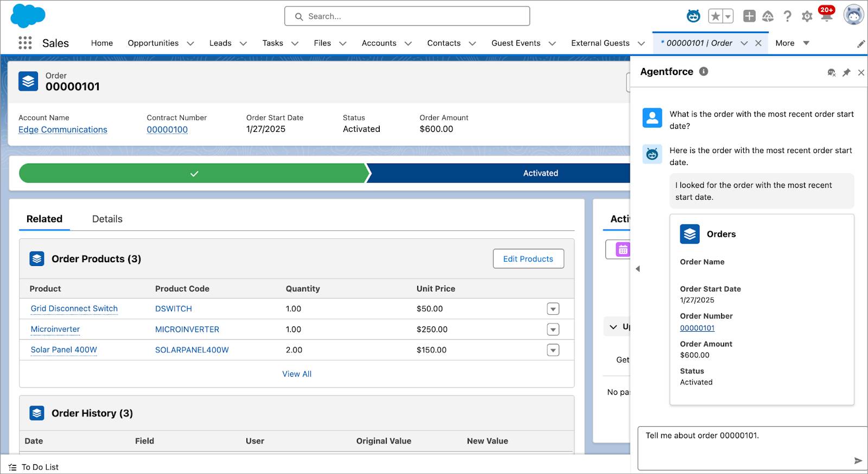Open the Setup gear icon
868x474 pixels.
coord(807,16)
